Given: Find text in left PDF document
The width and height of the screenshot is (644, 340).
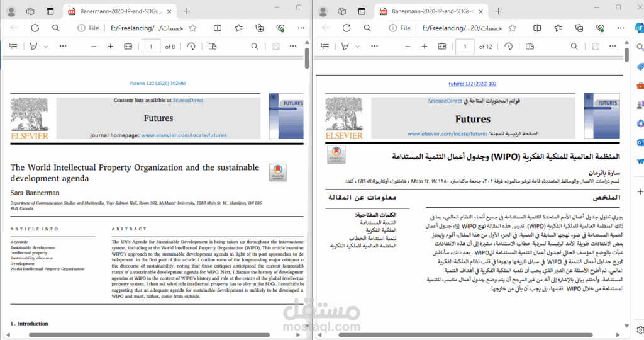Looking at the screenshot, I should click(255, 47).
